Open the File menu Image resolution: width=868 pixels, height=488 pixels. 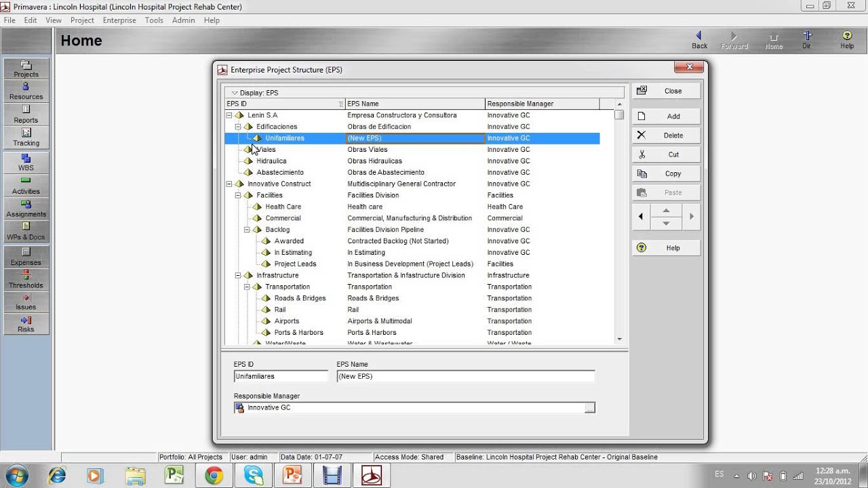9,20
